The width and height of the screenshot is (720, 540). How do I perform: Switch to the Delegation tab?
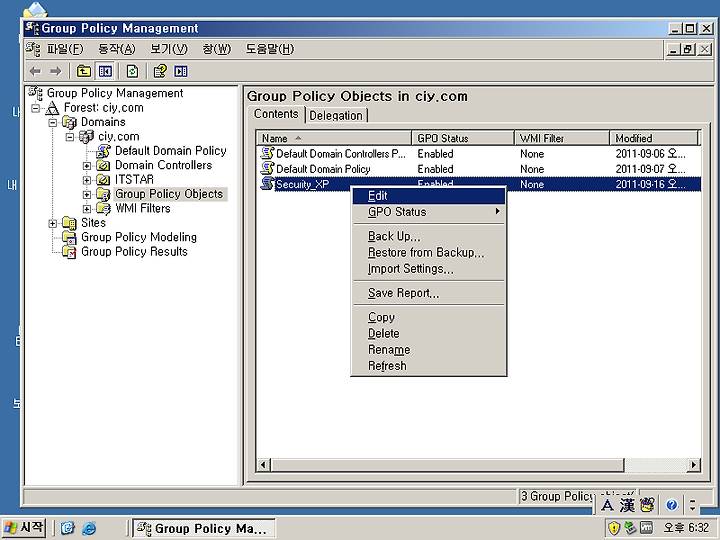click(x=336, y=115)
